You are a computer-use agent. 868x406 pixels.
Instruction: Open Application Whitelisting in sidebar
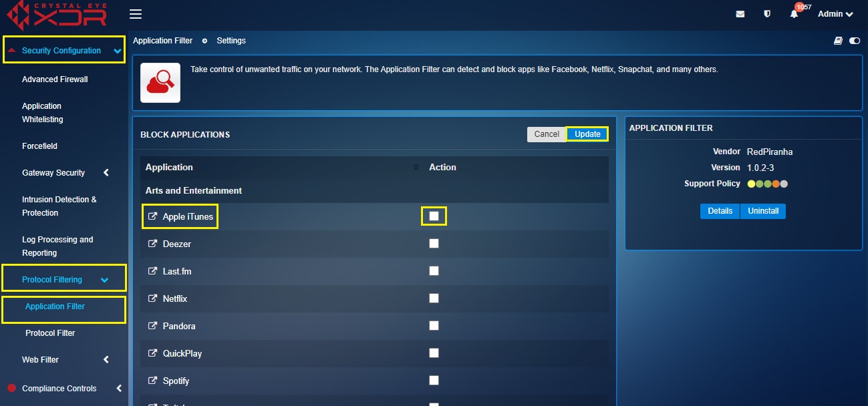click(x=43, y=113)
